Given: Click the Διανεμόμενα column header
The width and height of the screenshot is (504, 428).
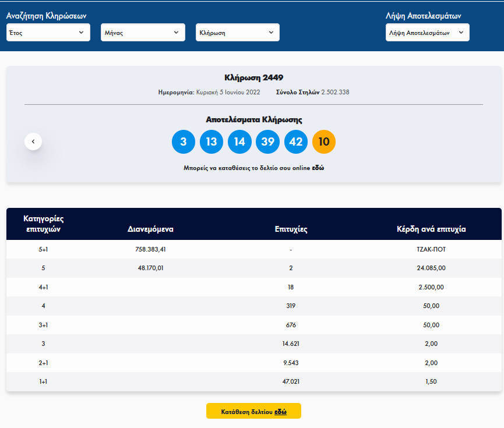Looking at the screenshot, I should (150, 229).
